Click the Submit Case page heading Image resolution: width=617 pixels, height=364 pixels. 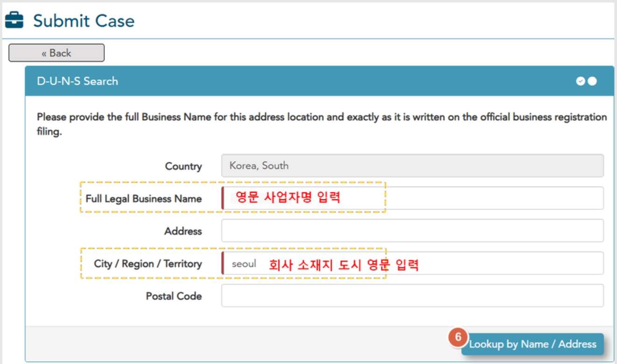click(84, 21)
